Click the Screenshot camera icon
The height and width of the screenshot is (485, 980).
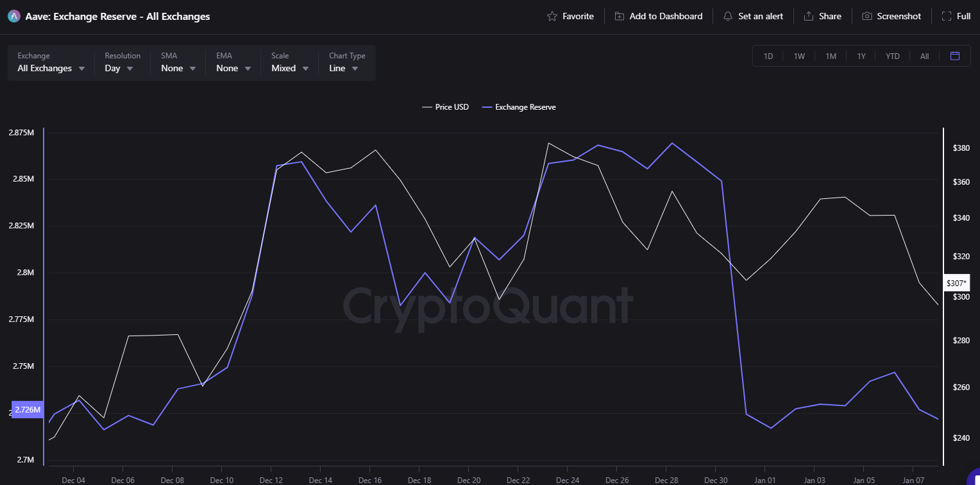[866, 16]
